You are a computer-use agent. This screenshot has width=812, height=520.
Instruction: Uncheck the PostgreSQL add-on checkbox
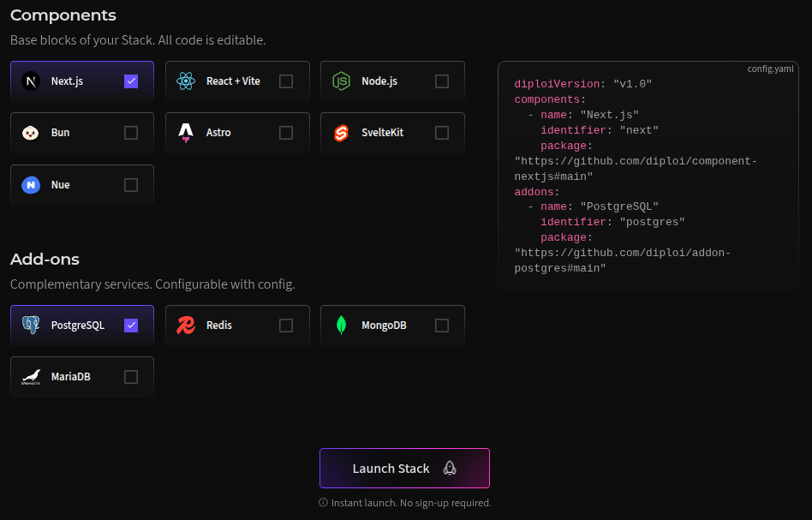tap(131, 326)
